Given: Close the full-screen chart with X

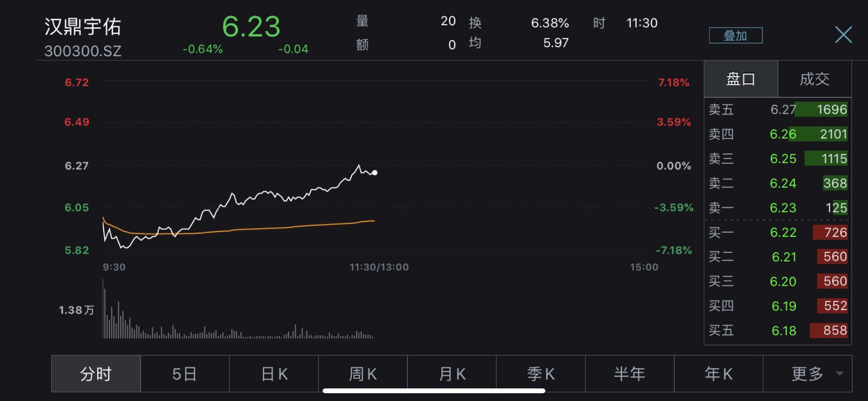Looking at the screenshot, I should click(x=843, y=35).
